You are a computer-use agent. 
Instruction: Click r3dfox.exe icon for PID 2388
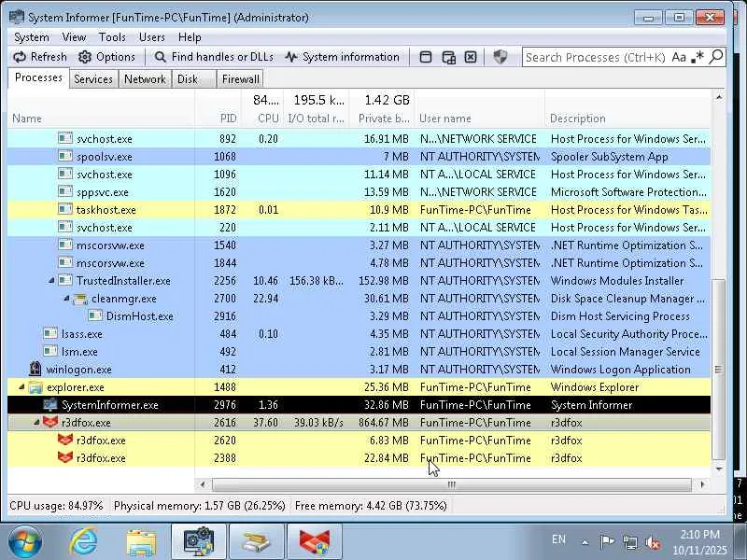click(65, 457)
